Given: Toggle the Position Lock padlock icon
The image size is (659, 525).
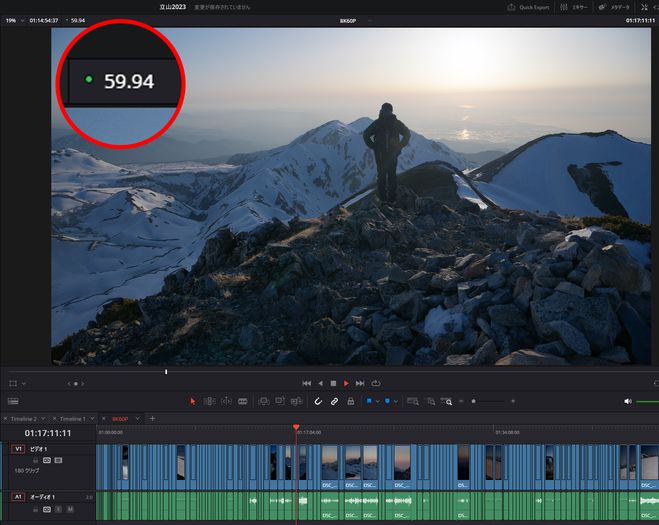Looking at the screenshot, I should coord(351,401).
